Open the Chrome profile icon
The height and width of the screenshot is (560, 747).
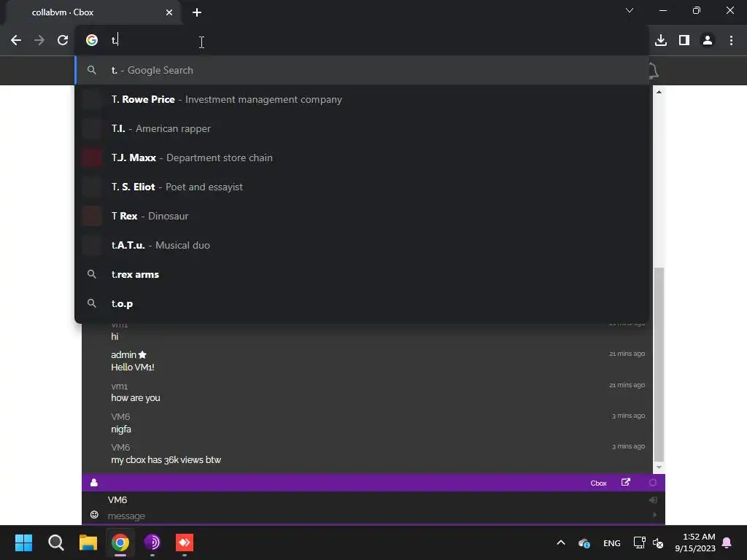click(x=708, y=41)
